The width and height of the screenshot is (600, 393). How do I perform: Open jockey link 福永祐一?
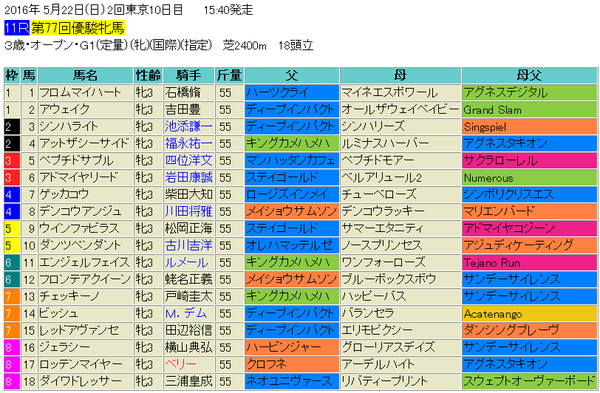188,143
